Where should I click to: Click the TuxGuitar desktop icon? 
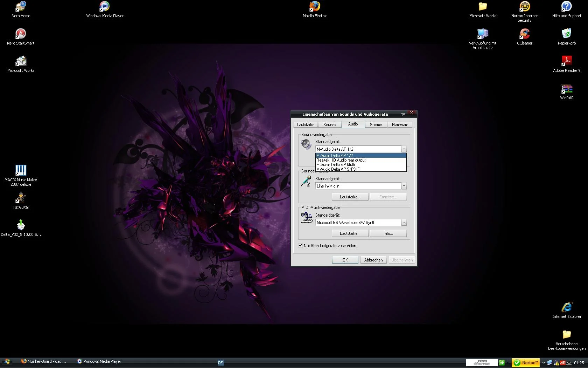[x=21, y=198]
